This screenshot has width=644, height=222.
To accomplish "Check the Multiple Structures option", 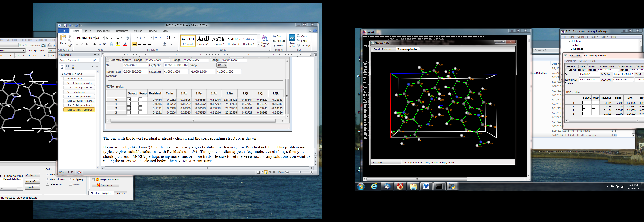I will [x=93, y=180].
